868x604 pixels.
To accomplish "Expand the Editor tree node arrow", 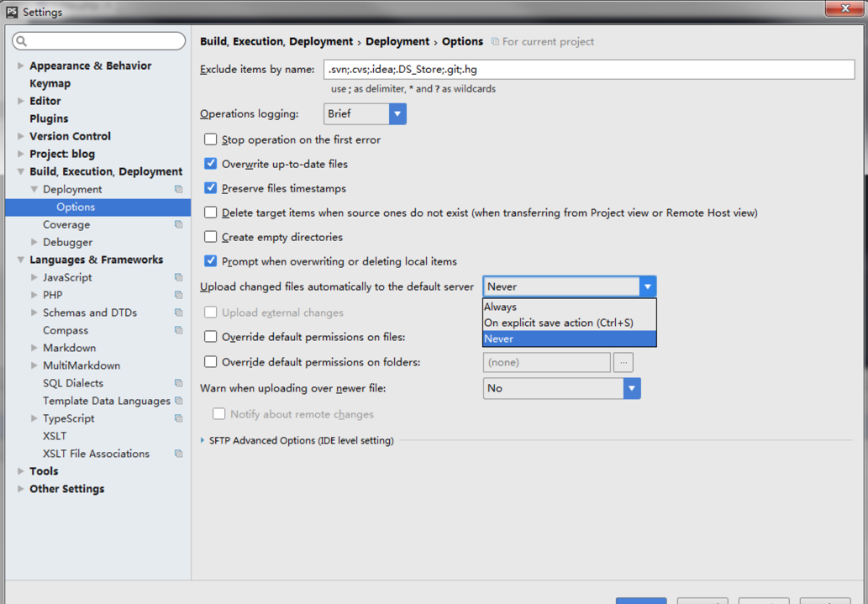I will (20, 102).
